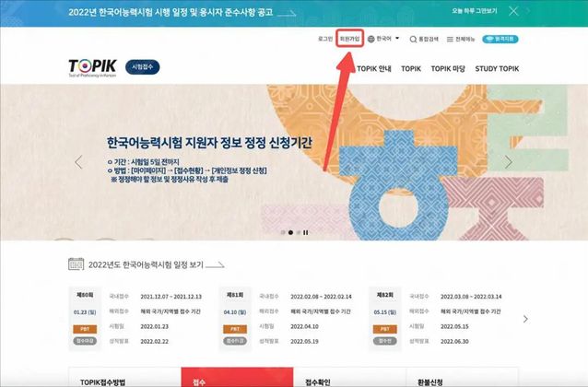588x387 pixels.
Task: Click the 로그인 login link
Action: tap(325, 39)
